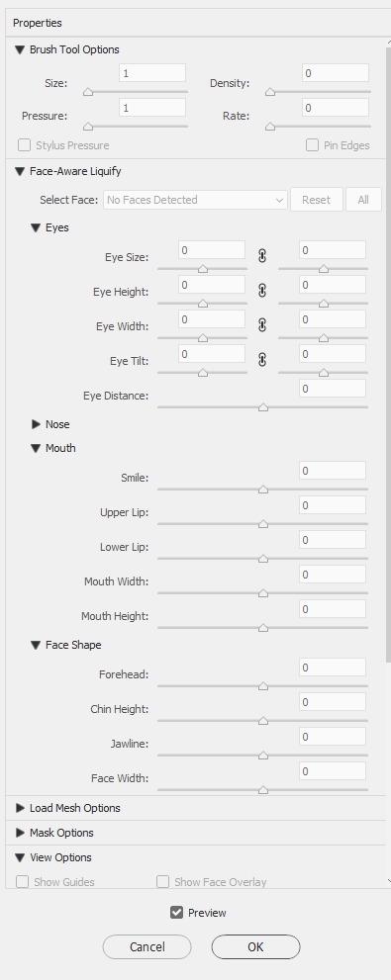Uncheck the Preview checkbox

[x=176, y=913]
